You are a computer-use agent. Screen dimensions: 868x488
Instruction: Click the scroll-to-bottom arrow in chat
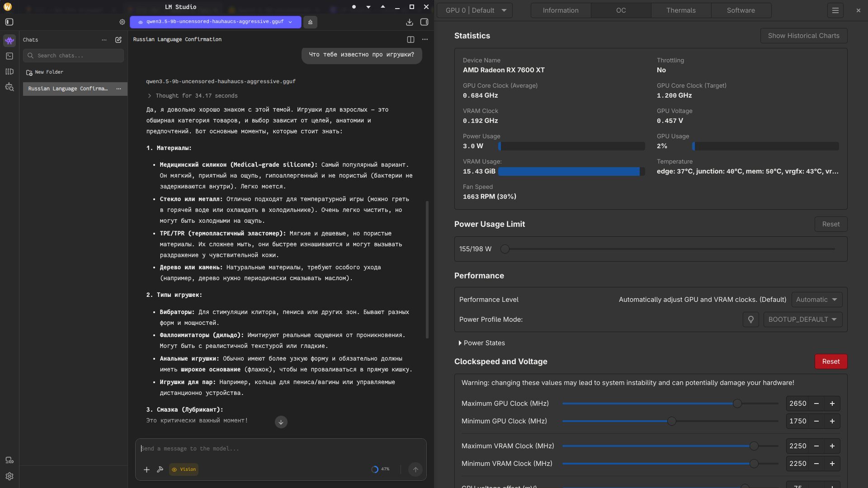(281, 422)
